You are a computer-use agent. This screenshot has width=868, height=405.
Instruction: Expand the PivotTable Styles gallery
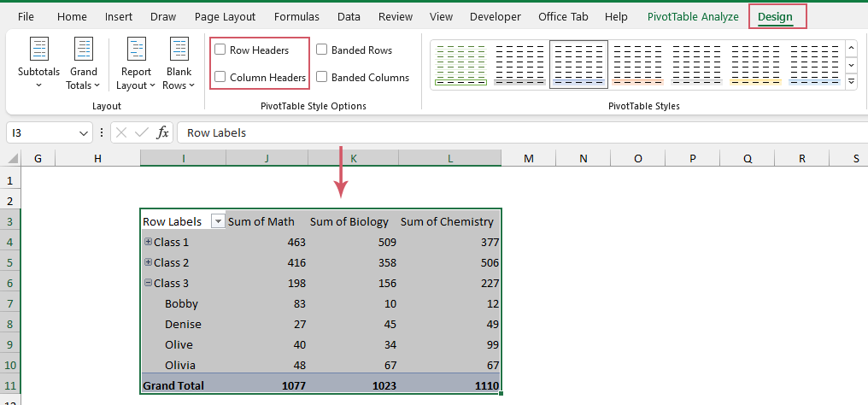point(852,81)
